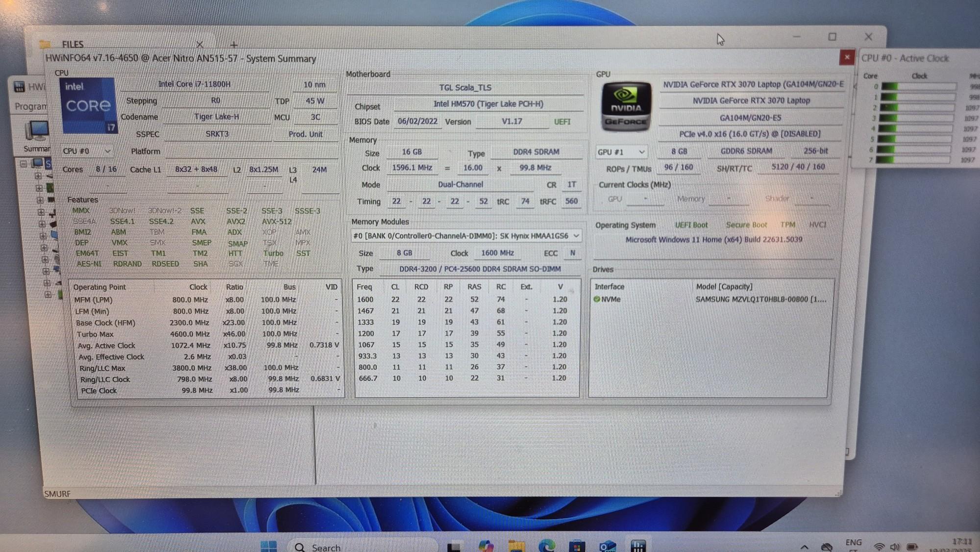The height and width of the screenshot is (552, 980).
Task: Click the 1596.1 MHz memory clock value
Action: point(412,168)
